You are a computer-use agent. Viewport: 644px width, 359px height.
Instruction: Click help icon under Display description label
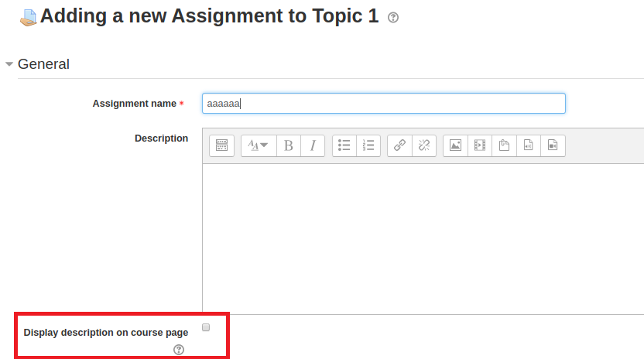click(x=179, y=350)
